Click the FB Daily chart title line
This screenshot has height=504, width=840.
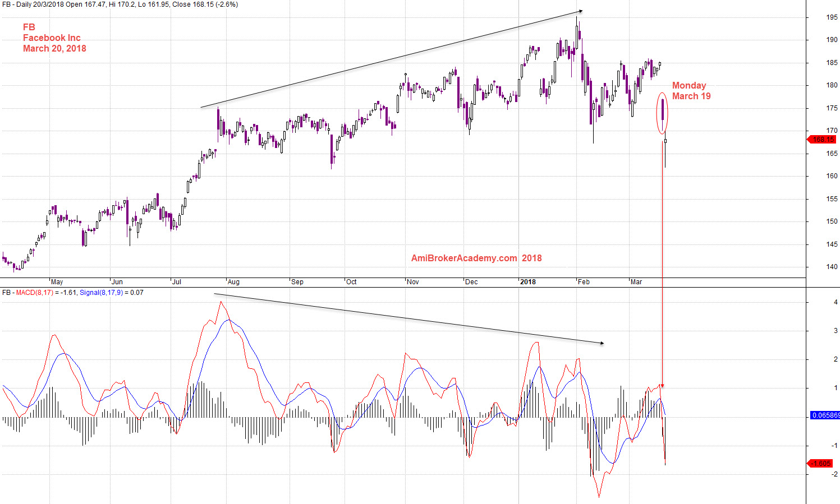coord(120,4)
